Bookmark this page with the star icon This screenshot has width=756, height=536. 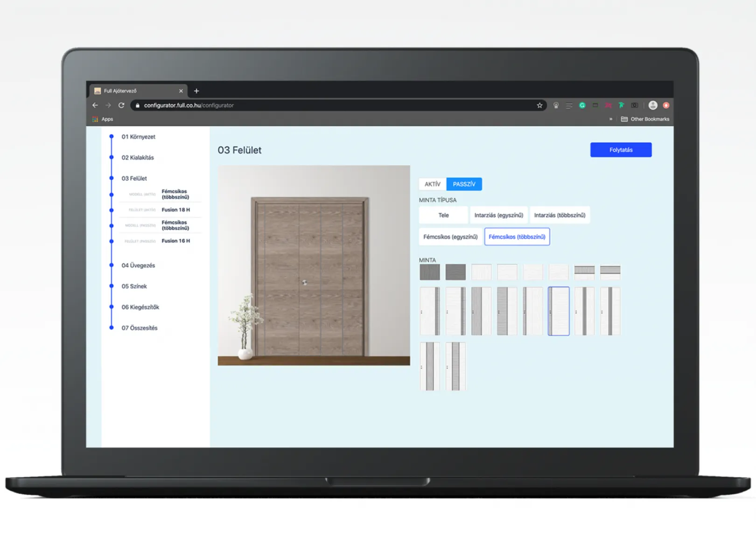pyautogui.click(x=539, y=105)
